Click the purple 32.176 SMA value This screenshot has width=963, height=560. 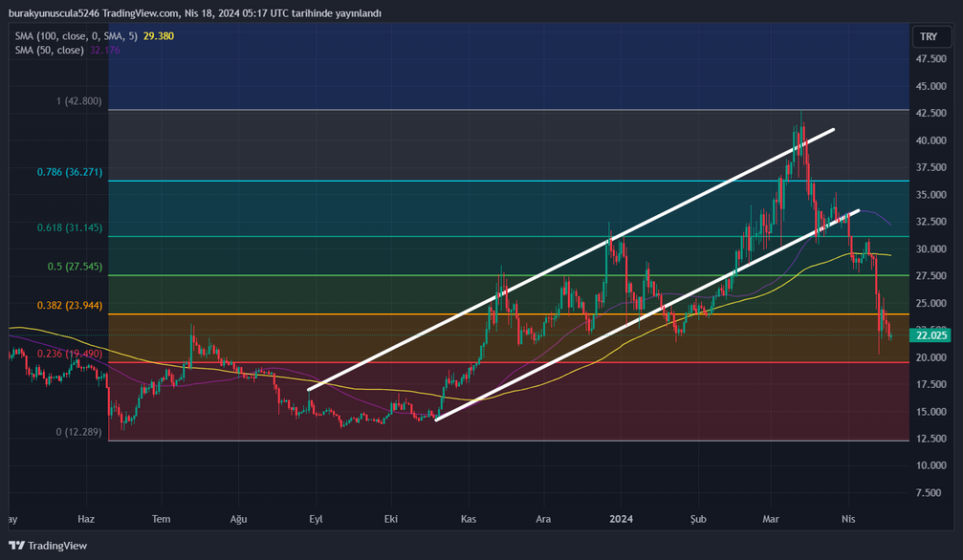[104, 50]
